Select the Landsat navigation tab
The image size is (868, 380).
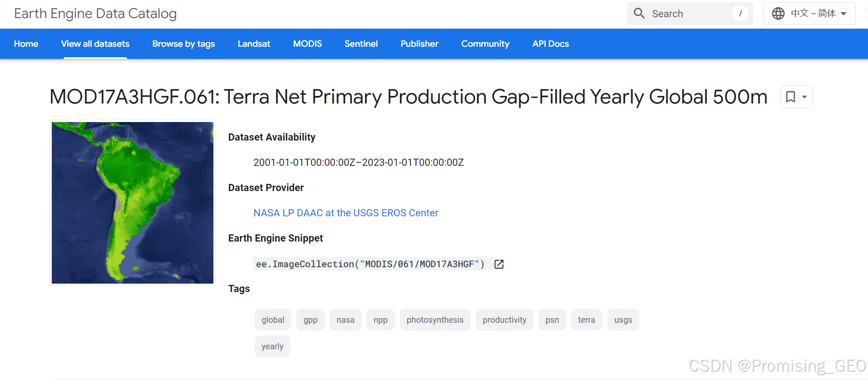[x=254, y=44]
